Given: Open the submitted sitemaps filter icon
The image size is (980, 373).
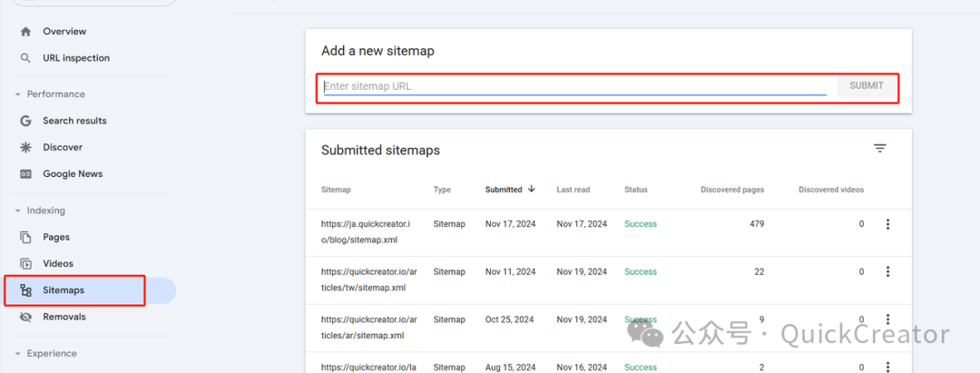Looking at the screenshot, I should point(879,149).
